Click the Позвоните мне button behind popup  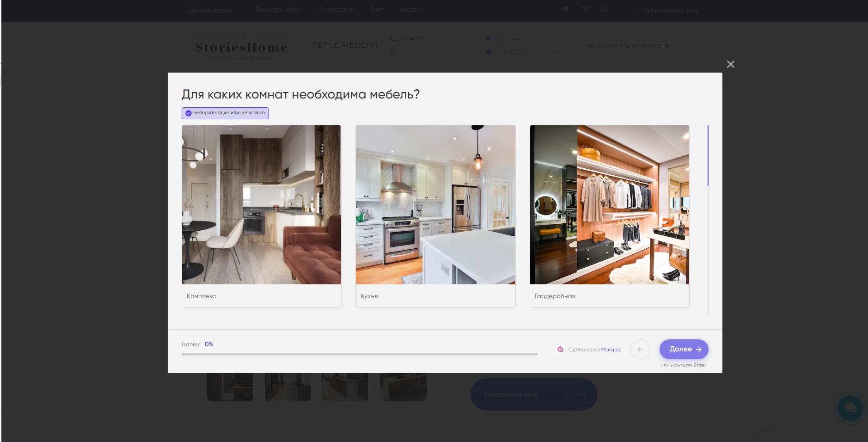(534, 394)
